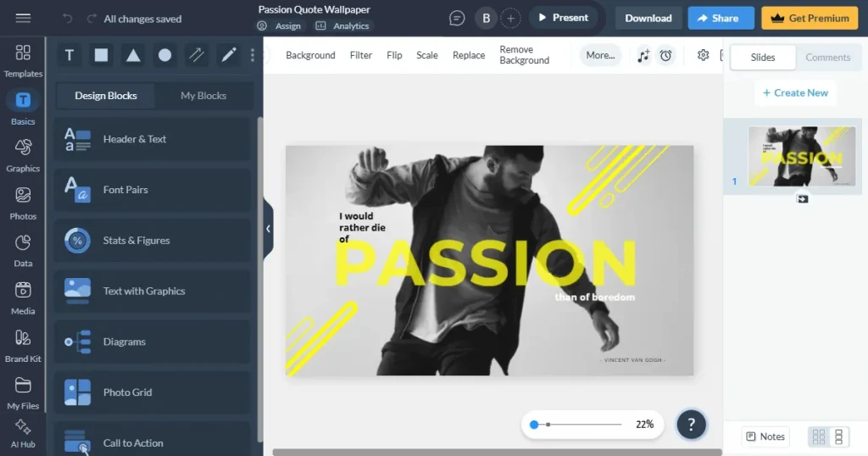
Task: Switch to the My Blocks tab
Action: tap(203, 96)
